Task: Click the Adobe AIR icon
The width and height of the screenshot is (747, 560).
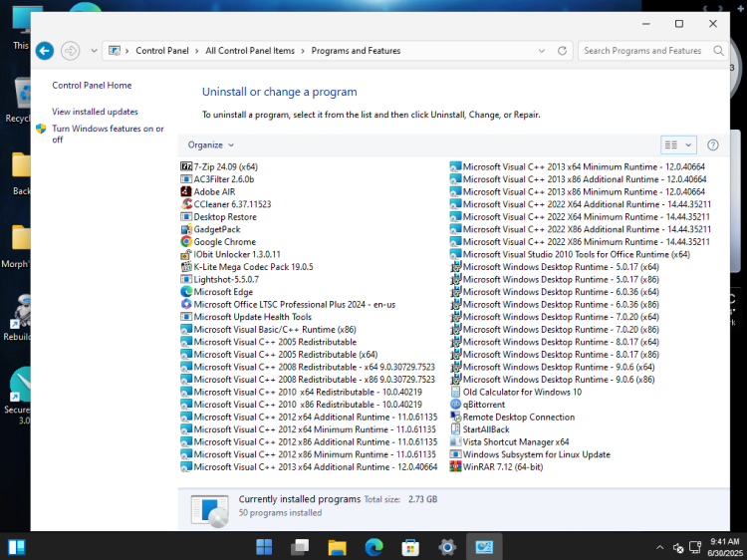Action: pos(186,191)
